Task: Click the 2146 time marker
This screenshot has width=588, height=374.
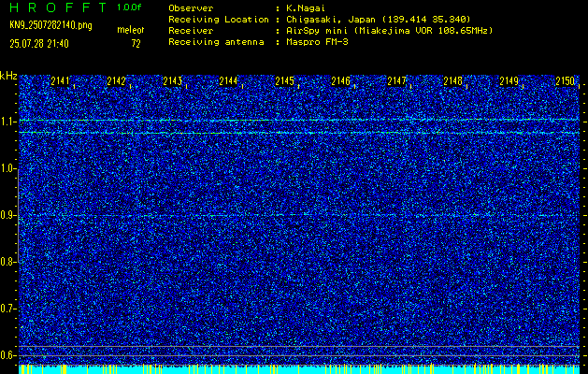Action: (x=340, y=81)
